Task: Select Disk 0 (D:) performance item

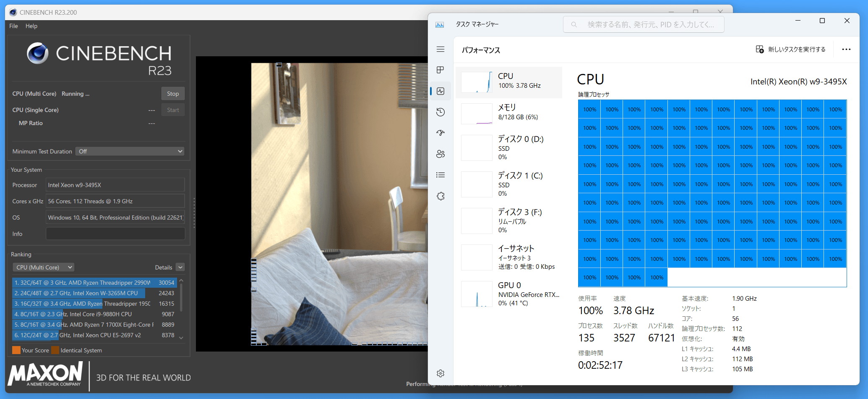Action: tap(509, 147)
